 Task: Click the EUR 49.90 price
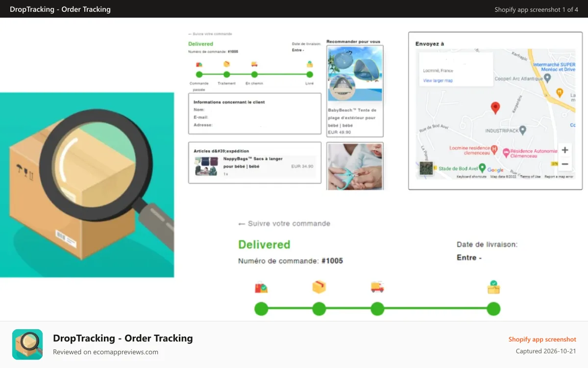click(x=340, y=132)
